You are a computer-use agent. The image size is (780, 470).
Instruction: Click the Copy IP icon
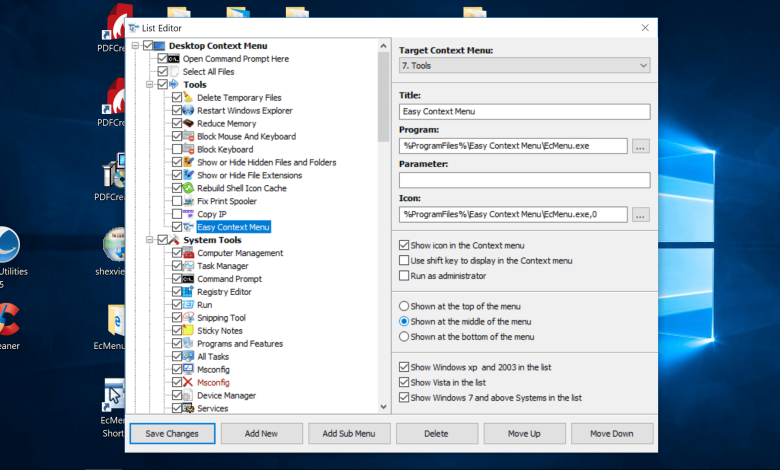tap(188, 214)
